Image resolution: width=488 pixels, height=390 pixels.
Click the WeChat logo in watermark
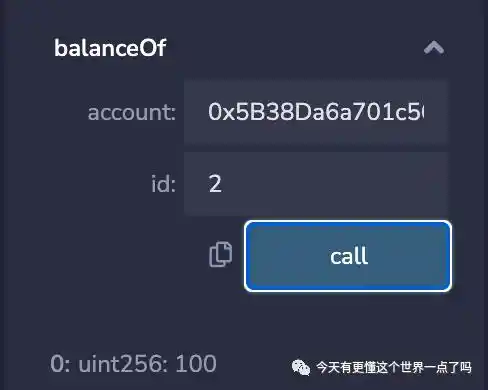pos(301,367)
